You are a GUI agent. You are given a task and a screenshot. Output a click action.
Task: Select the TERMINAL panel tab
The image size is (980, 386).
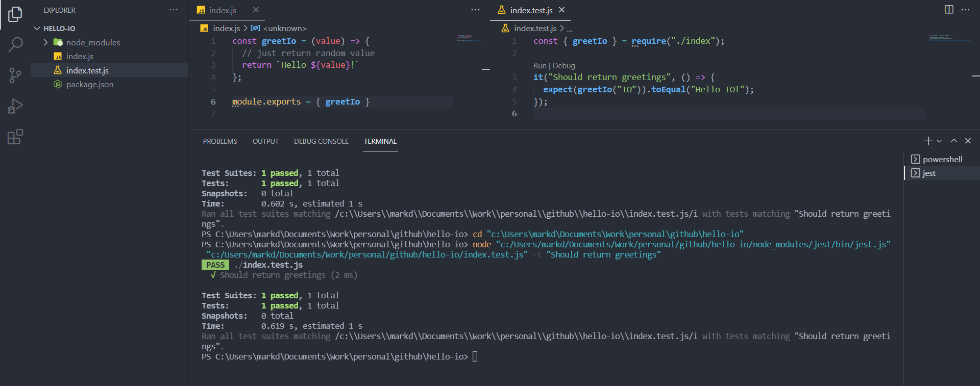(x=380, y=141)
